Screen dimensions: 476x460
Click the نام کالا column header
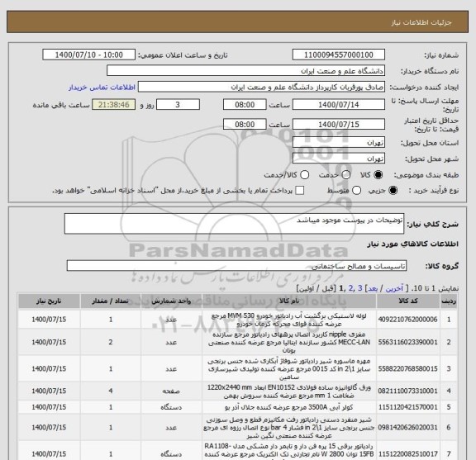click(x=289, y=301)
